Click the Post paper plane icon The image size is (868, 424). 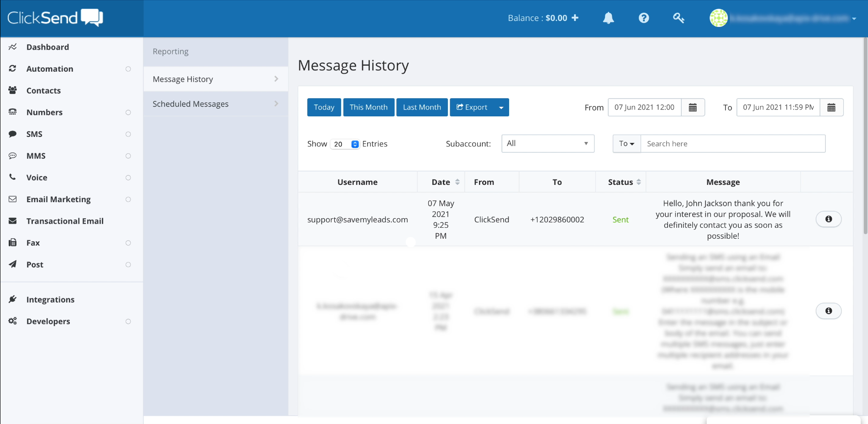click(13, 264)
